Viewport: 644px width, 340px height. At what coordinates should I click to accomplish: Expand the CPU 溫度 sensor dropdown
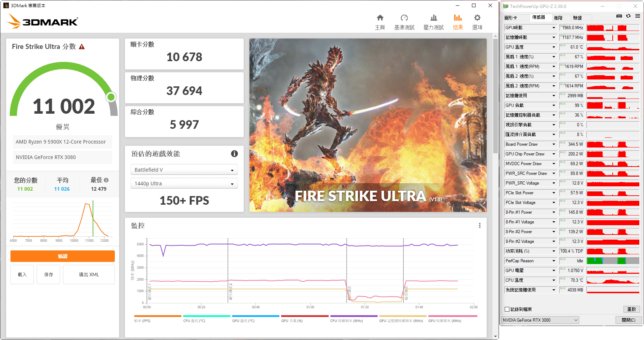554,280
